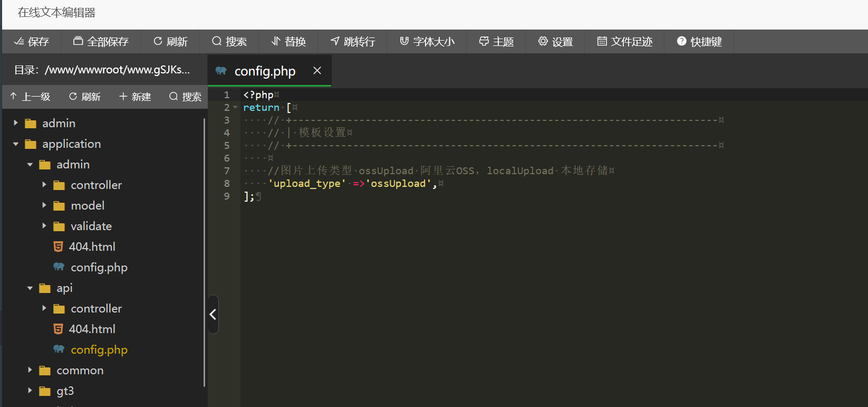Open 设置 (Settings) from the toolbar
The image size is (868, 407).
pyautogui.click(x=555, y=42)
